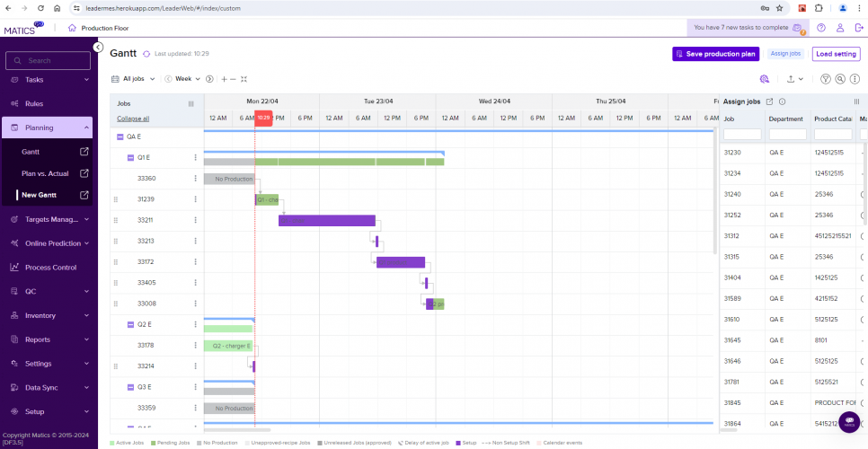
Task: Open the chat bubble widget
Action: (849, 422)
